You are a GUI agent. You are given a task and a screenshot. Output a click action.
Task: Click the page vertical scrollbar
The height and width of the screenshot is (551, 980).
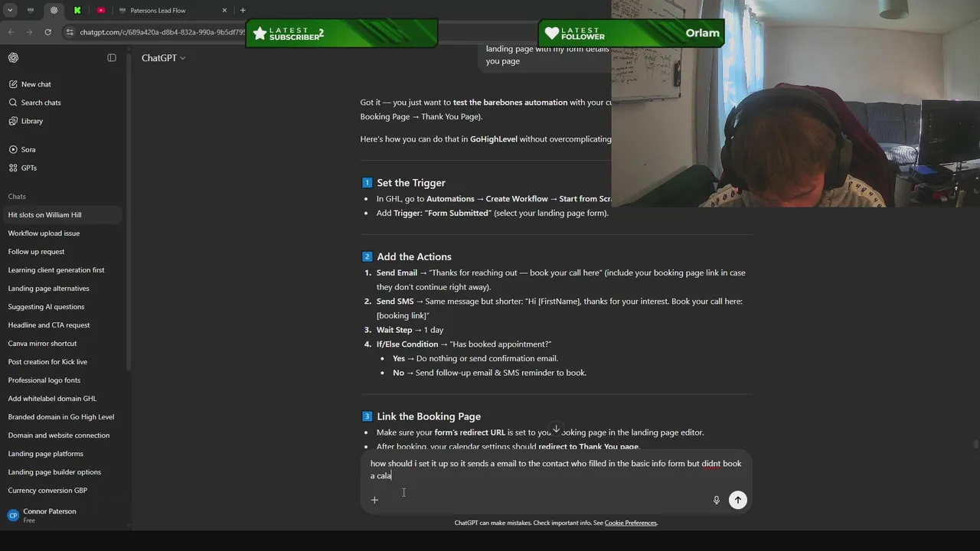click(975, 444)
